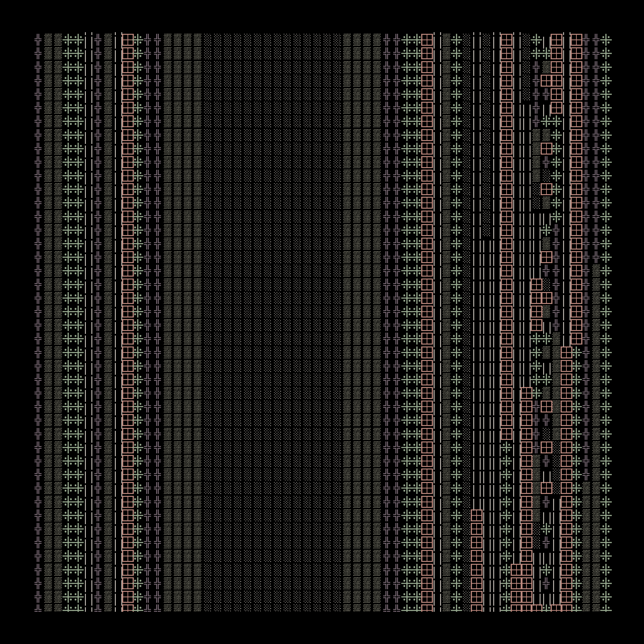This screenshot has width=644, height=644.
Task: Click the bottom-right green dotted cross glyph
Action: point(606,609)
